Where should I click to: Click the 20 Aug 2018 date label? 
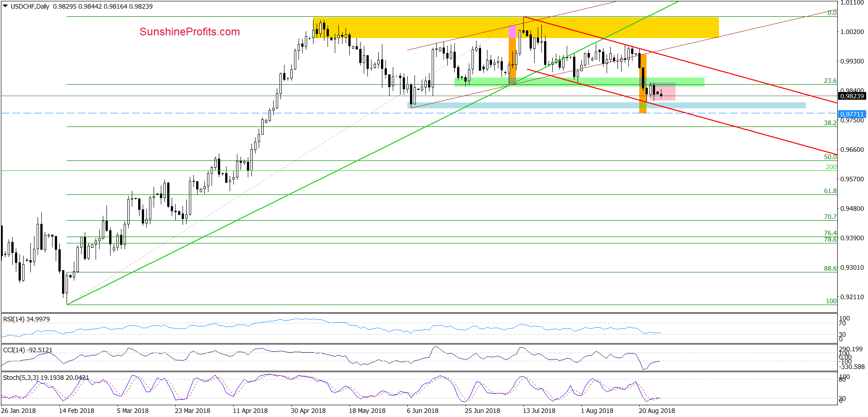pos(656,411)
